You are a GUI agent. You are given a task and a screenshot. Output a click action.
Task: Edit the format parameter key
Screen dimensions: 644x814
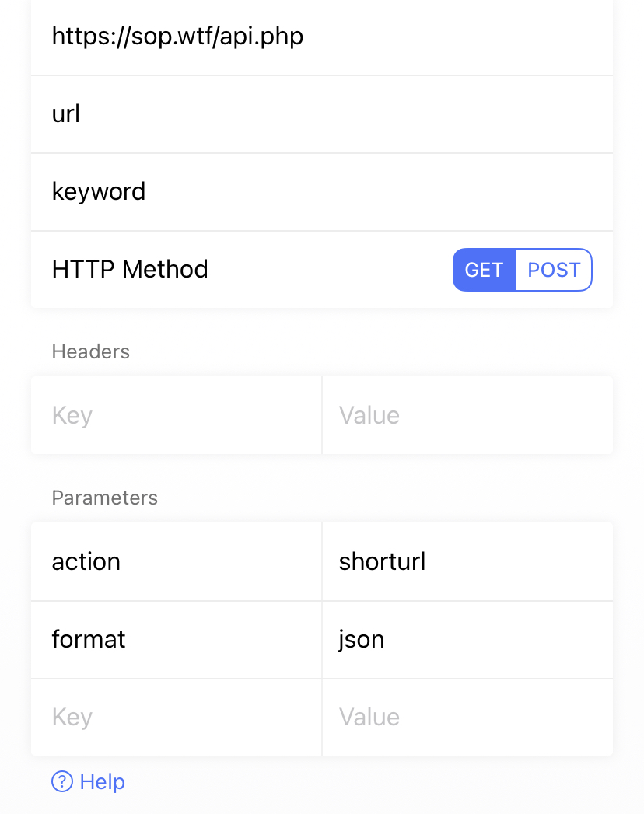click(176, 639)
